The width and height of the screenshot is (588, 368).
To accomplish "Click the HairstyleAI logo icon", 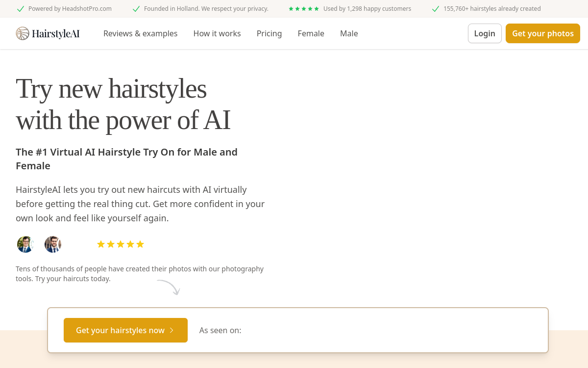I will [22, 33].
